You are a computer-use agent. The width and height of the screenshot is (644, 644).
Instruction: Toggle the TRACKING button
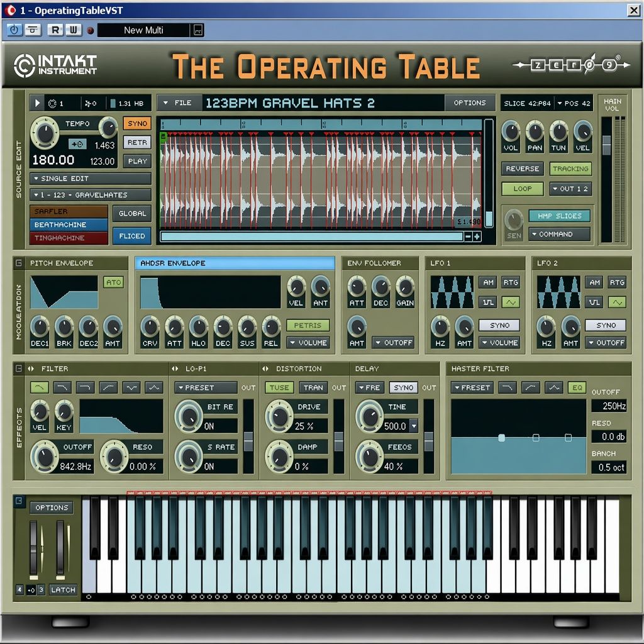pos(570,169)
